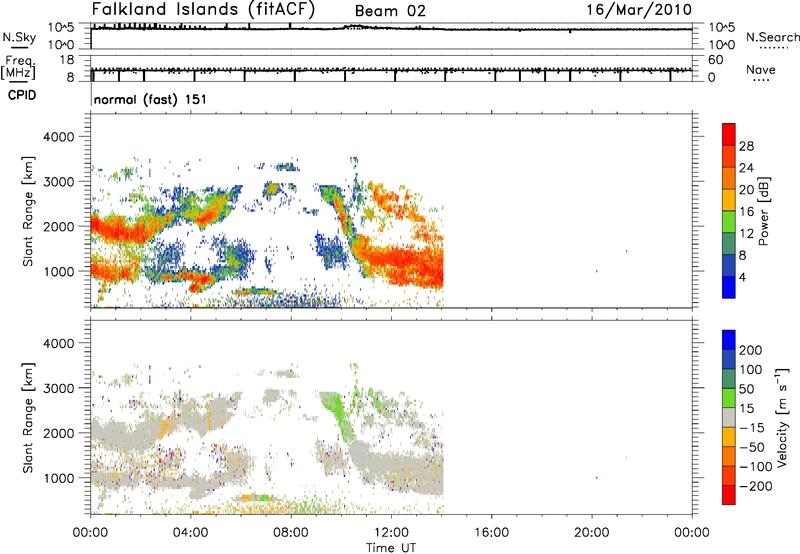The image size is (800, 554).
Task: Click the 'N.Search' legend label
Action: point(772,37)
